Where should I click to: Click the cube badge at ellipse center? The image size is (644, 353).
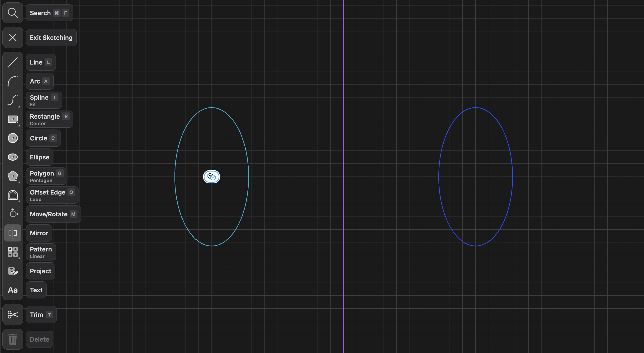click(212, 177)
